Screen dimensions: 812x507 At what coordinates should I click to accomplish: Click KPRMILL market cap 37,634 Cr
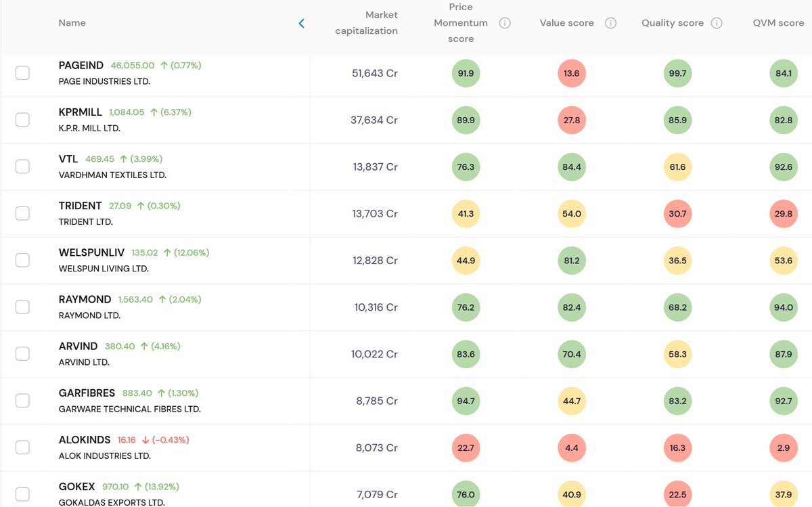374,120
